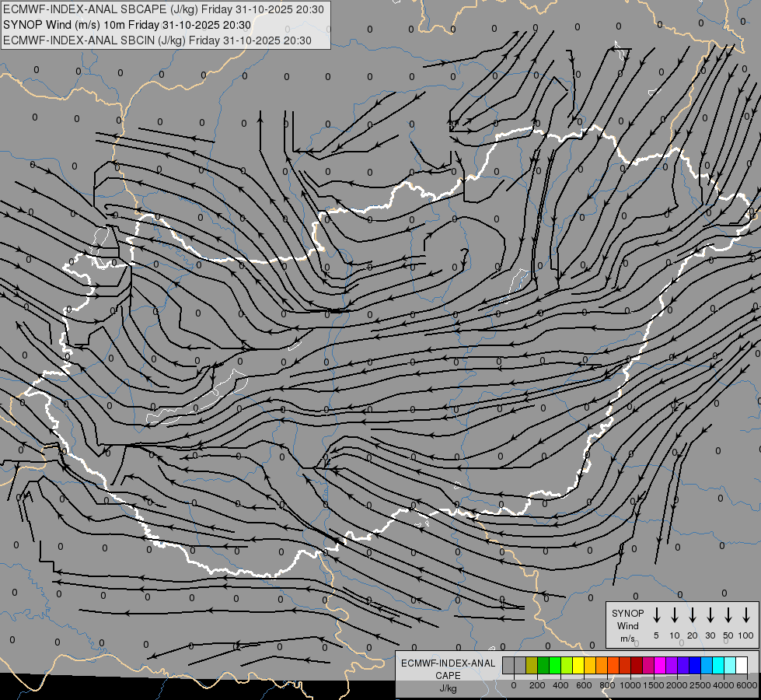Select the dark green CAPE legend swatch
Screen dimensions: 761x700
[x=543, y=665]
